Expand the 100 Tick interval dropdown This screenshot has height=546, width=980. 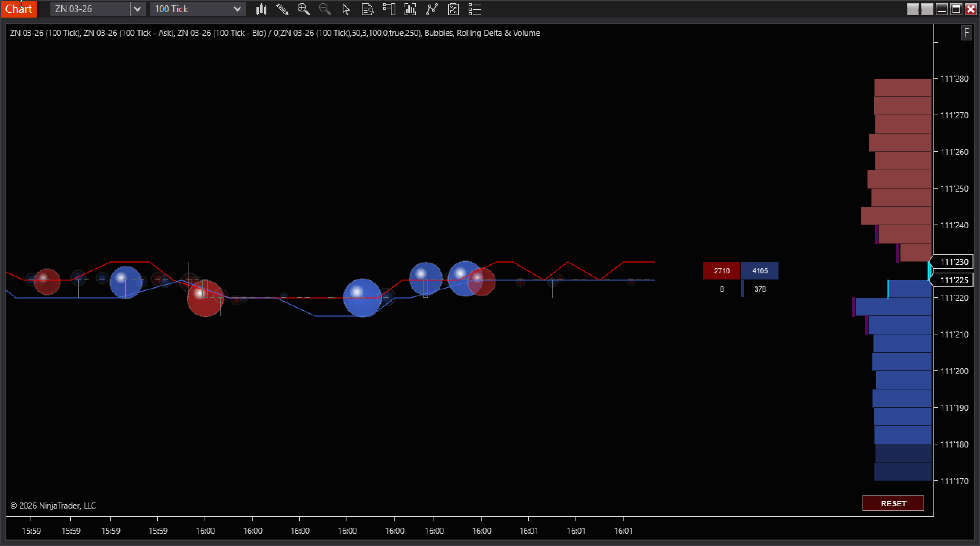point(237,9)
